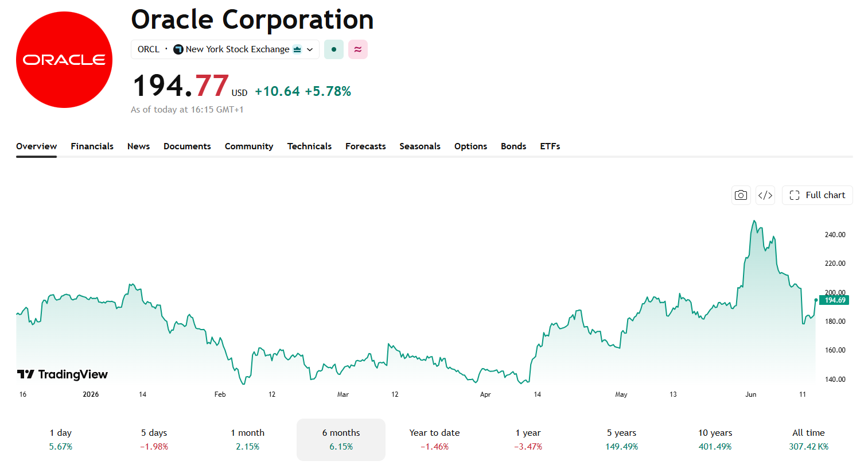Open the Options tab

click(x=470, y=146)
